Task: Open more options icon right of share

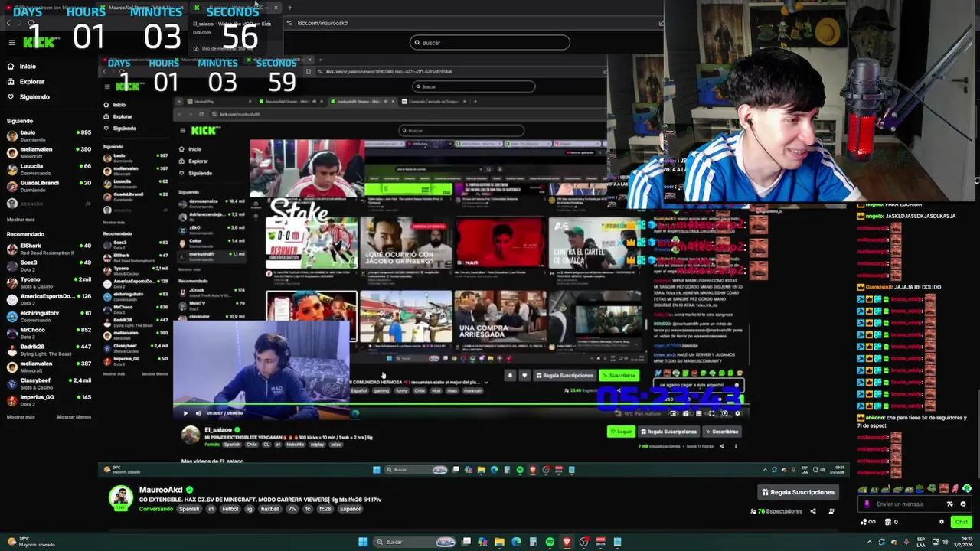Action: click(x=831, y=511)
